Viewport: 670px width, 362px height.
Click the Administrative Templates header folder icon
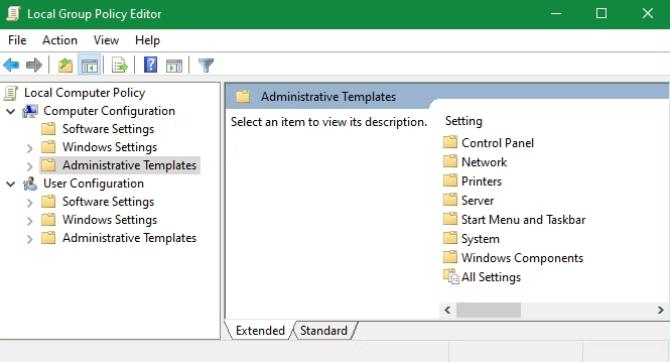click(x=243, y=97)
